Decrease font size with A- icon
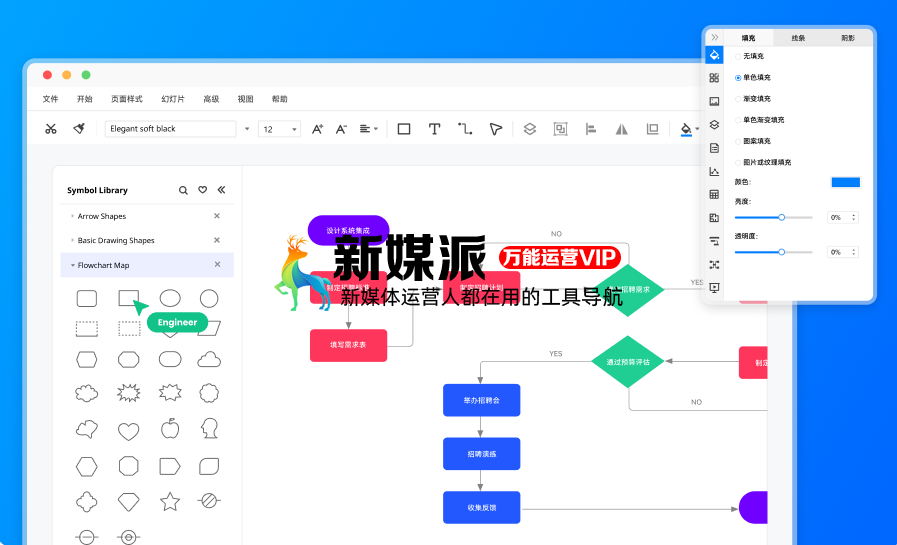The width and height of the screenshot is (897, 545). click(x=341, y=129)
